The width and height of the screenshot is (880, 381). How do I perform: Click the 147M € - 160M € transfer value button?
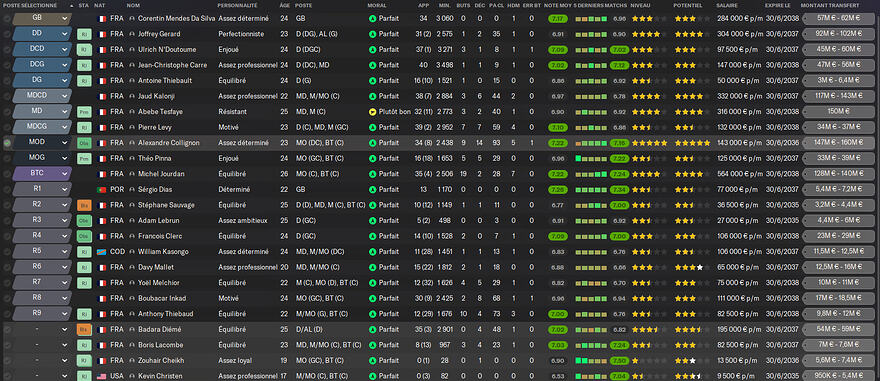(x=839, y=143)
